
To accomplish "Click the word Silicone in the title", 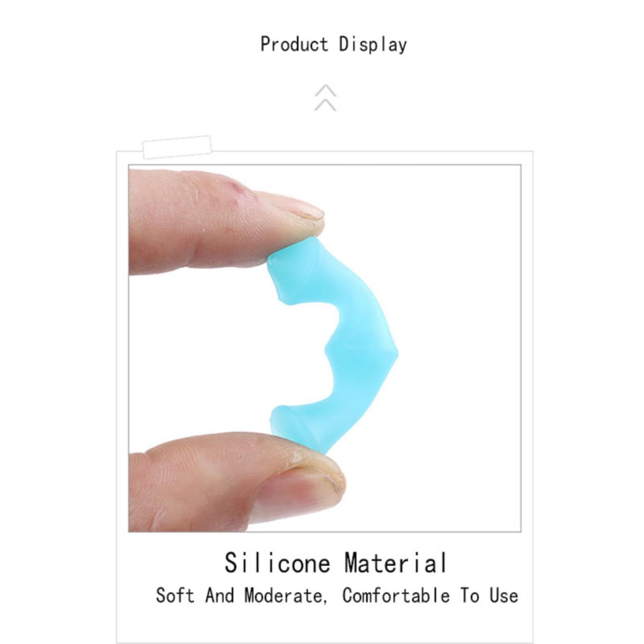I will 277,563.
